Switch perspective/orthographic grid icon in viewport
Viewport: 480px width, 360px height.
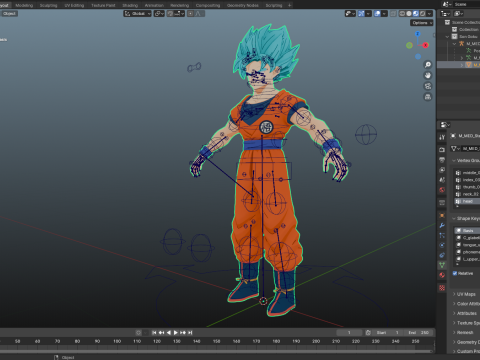(428, 97)
